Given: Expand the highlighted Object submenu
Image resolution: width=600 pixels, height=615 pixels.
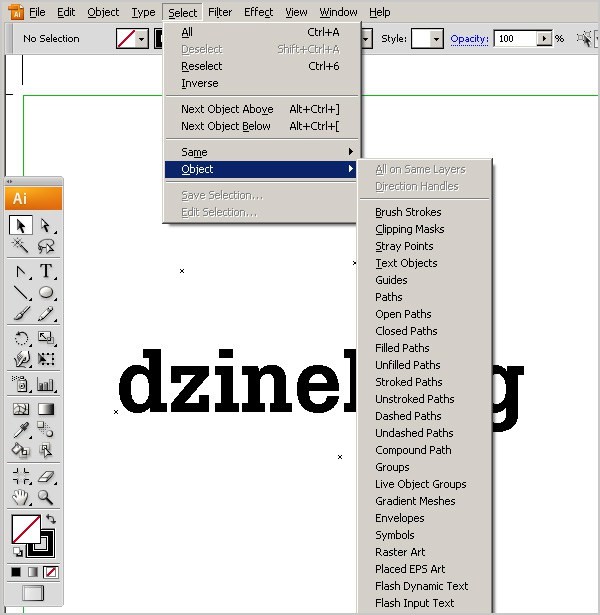Looking at the screenshot, I should tap(260, 169).
